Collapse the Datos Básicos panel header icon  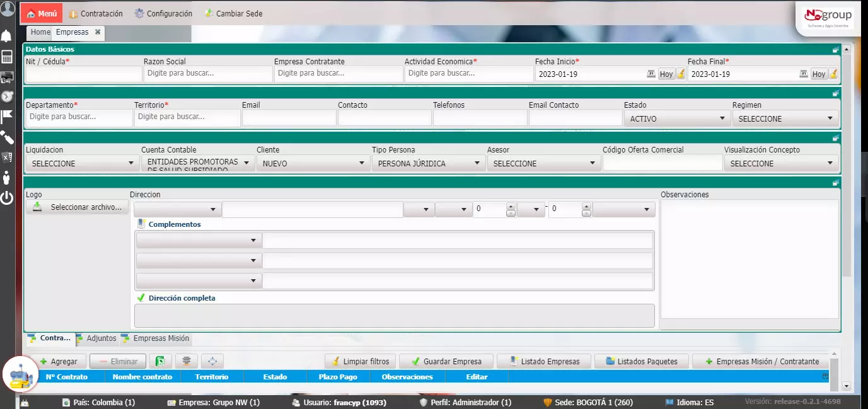pyautogui.click(x=835, y=49)
